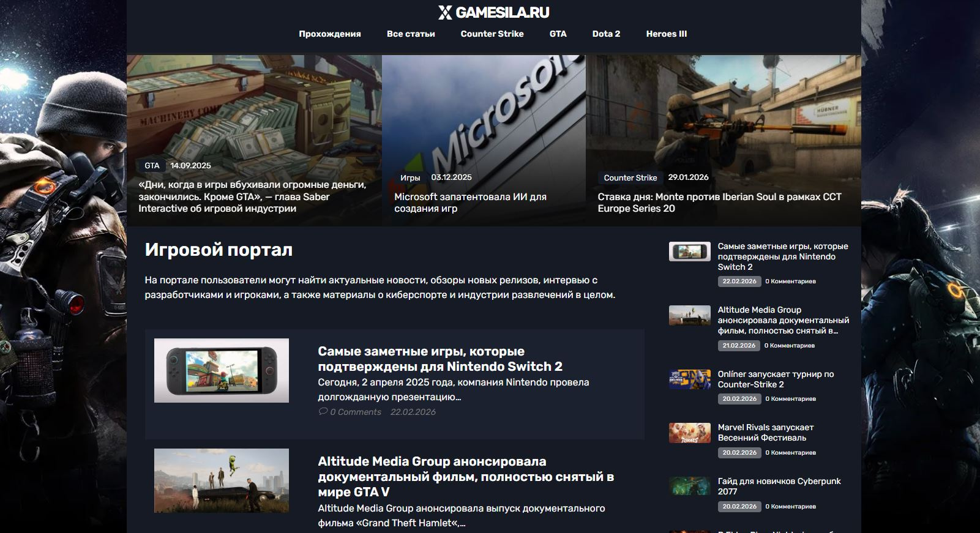The image size is (980, 533).
Task: Open the sidebar Altitude Media Group thumbnail
Action: pyautogui.click(x=690, y=315)
